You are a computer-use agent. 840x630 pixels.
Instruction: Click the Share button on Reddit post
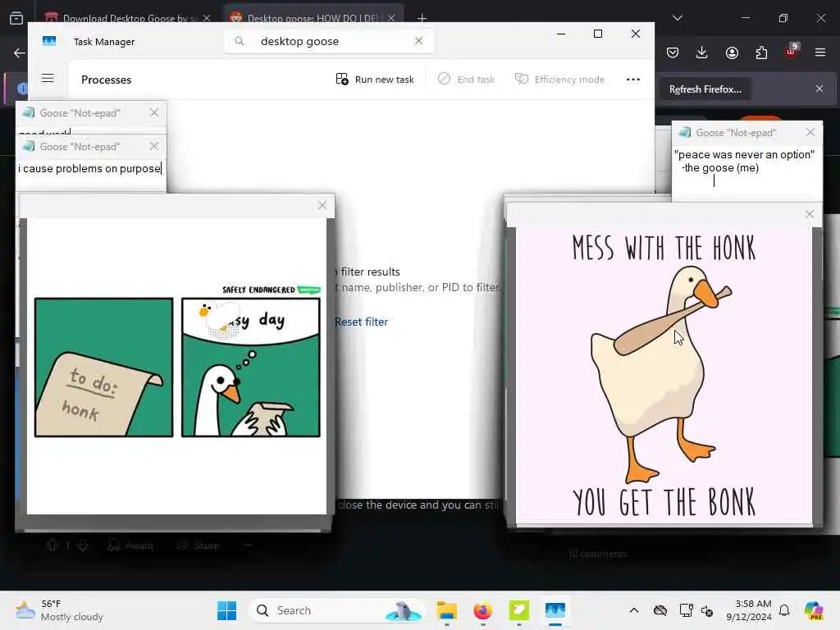[198, 546]
